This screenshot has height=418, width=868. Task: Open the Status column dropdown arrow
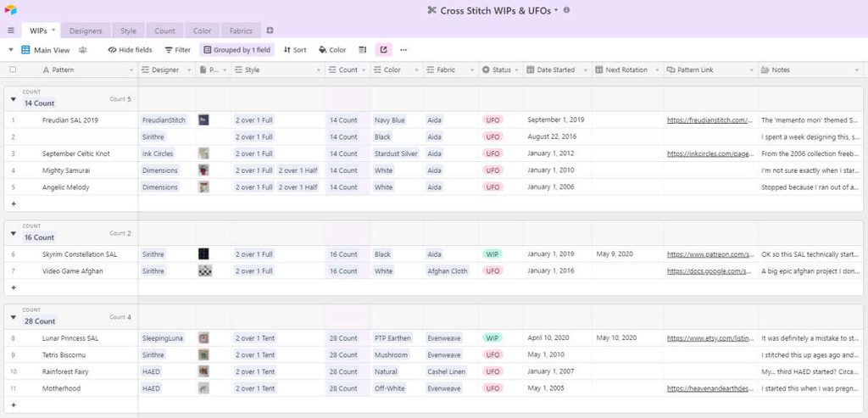coord(516,70)
